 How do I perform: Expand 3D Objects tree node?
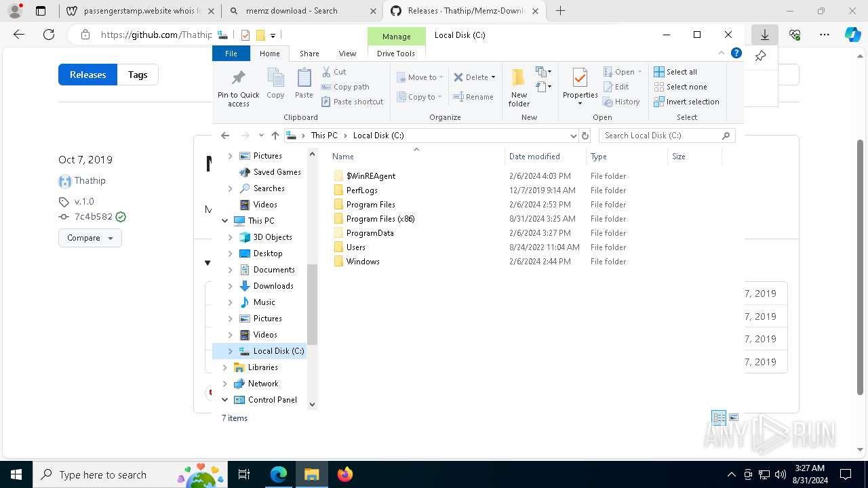tap(230, 237)
